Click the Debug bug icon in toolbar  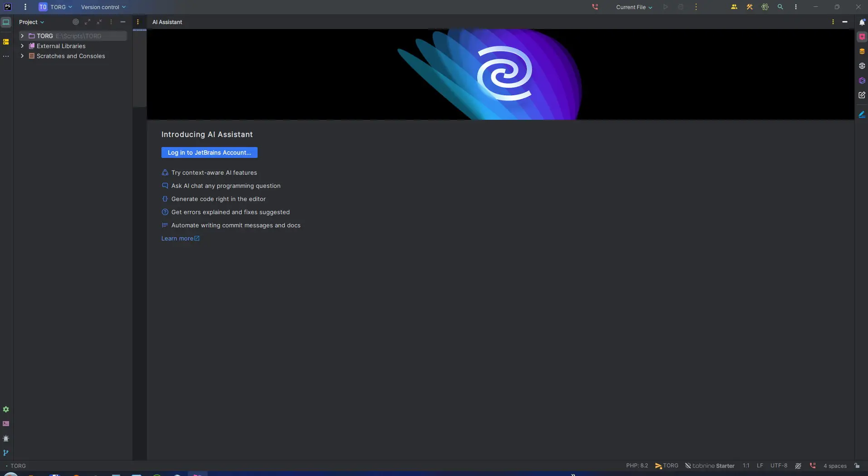(x=681, y=7)
